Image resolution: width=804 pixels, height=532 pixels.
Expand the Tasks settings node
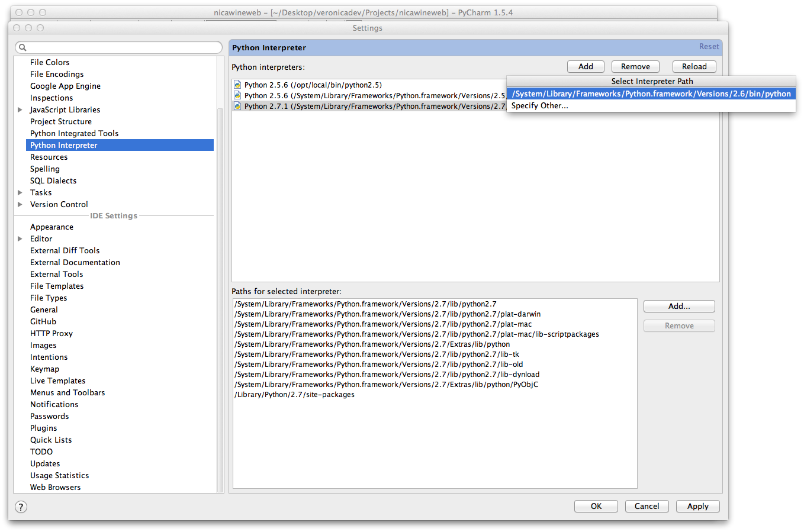coord(20,192)
